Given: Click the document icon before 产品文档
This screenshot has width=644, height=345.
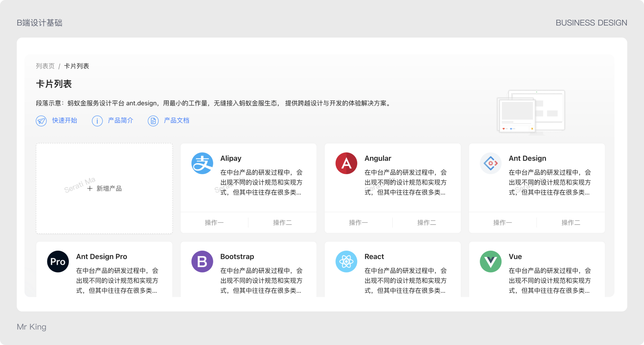Looking at the screenshot, I should (153, 121).
